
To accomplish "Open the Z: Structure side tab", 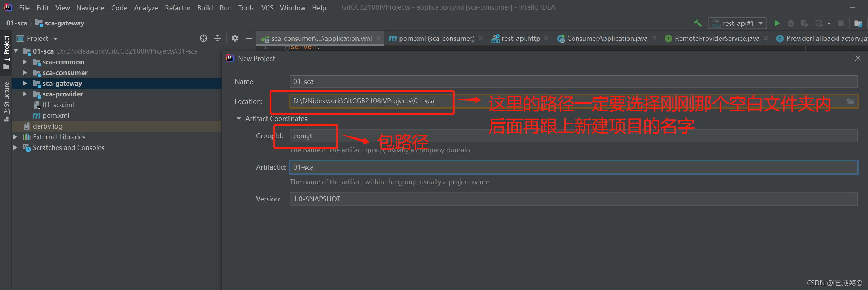I will [6, 101].
